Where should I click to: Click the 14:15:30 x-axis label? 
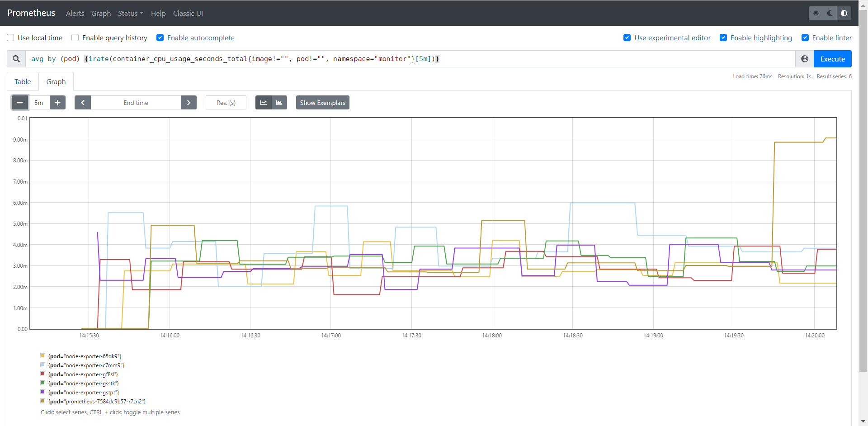tap(89, 336)
